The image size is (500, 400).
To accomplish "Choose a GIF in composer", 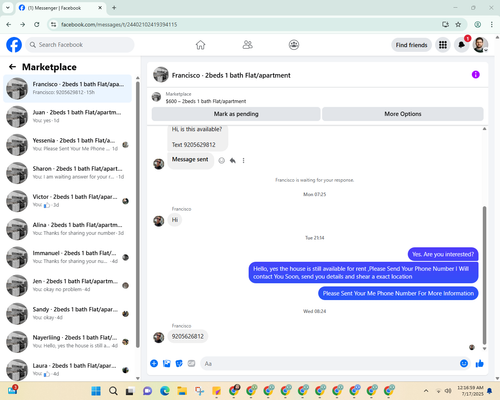I will [x=191, y=363].
